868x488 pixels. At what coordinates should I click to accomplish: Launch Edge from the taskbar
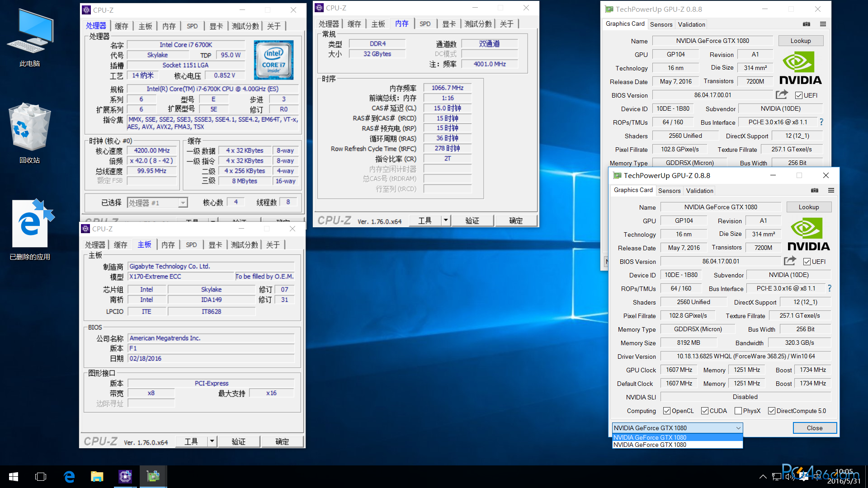click(69, 477)
